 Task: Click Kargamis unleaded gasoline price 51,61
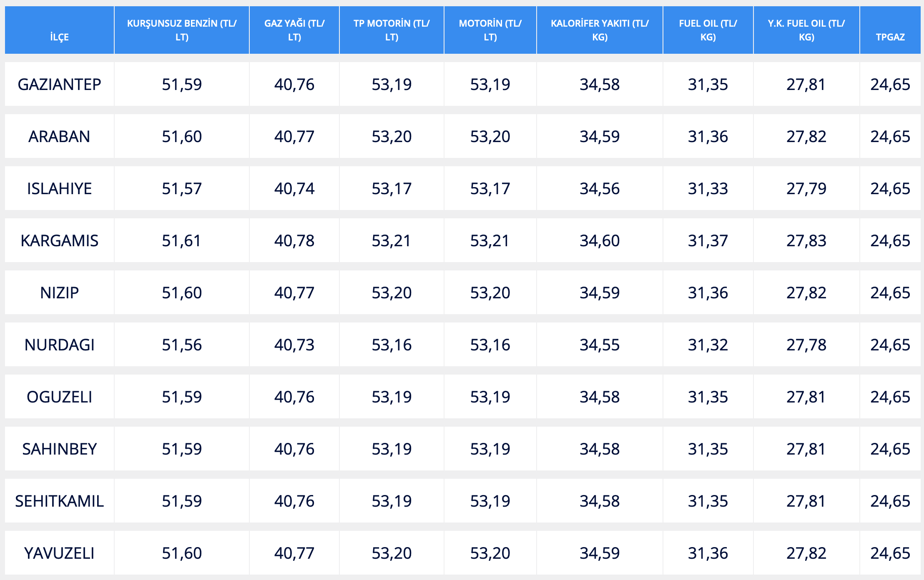coord(182,241)
